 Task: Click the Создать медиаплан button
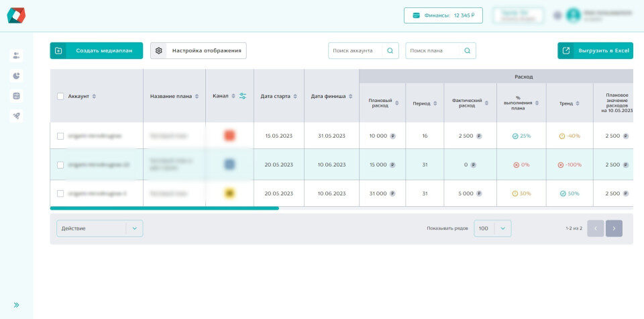tap(97, 50)
